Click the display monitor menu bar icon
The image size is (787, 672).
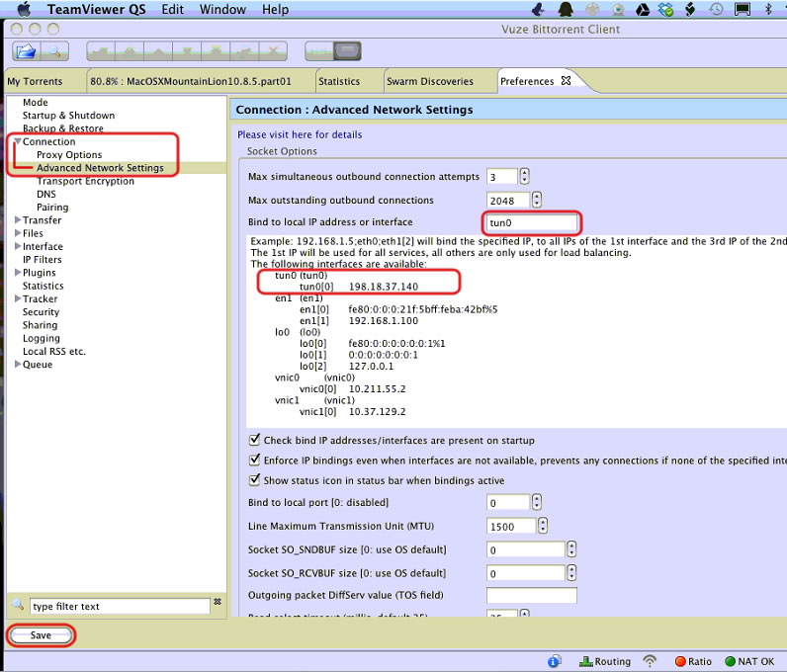pos(743,9)
